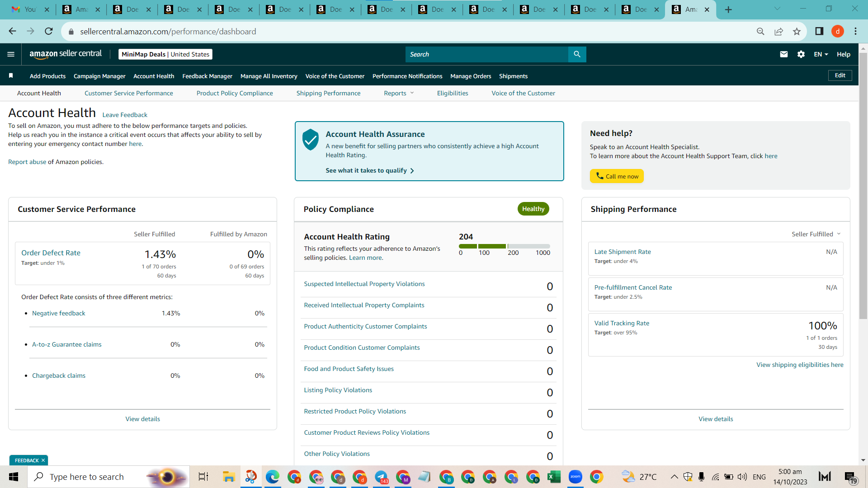Viewport: 868px width, 488px height.
Task: Click the page vertical scrollbar
Action: (863, 185)
